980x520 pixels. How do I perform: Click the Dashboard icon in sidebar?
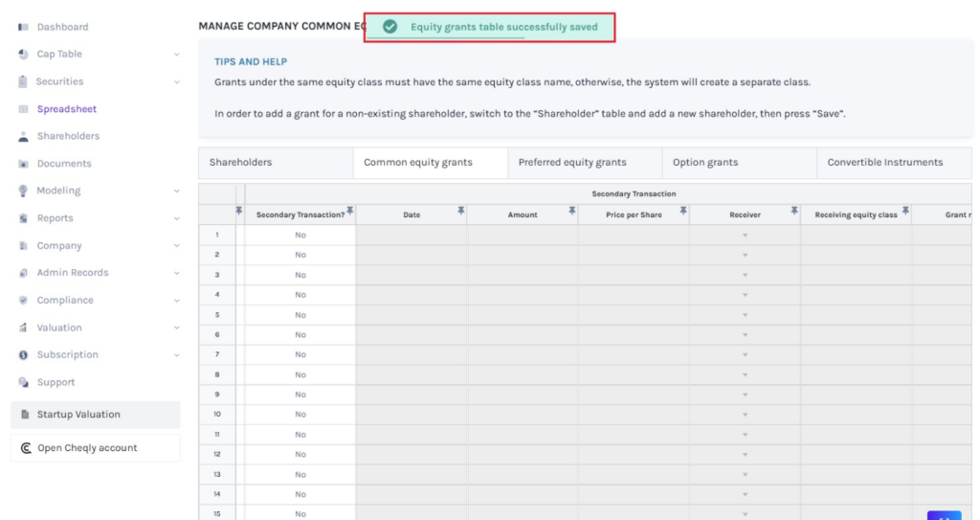coord(23,27)
